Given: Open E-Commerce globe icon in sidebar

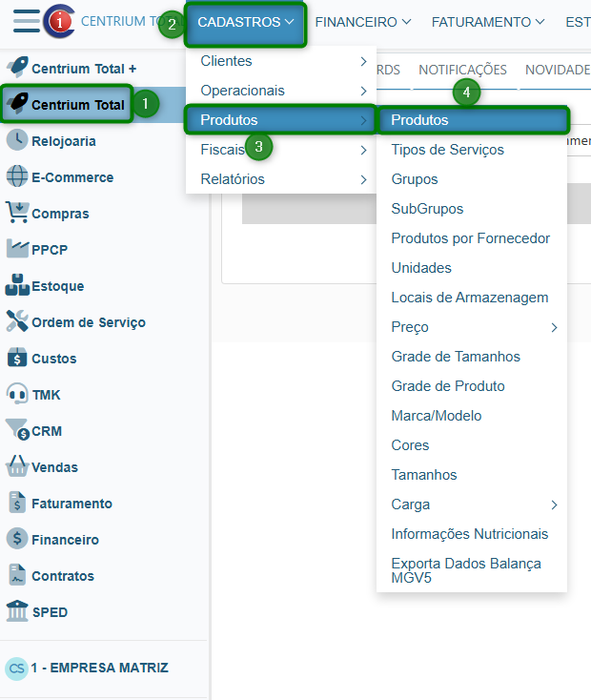Looking at the screenshot, I should [x=16, y=176].
